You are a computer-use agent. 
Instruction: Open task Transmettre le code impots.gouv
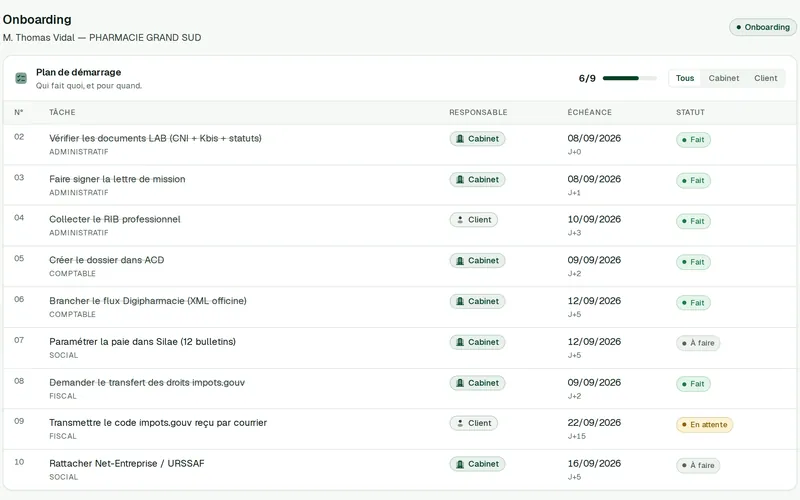tap(158, 423)
